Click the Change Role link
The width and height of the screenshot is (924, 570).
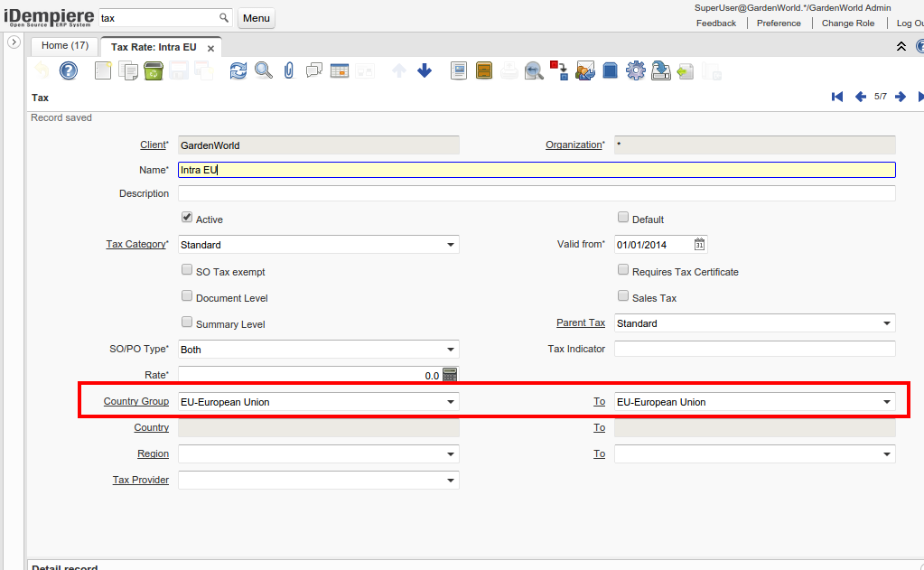848,23
